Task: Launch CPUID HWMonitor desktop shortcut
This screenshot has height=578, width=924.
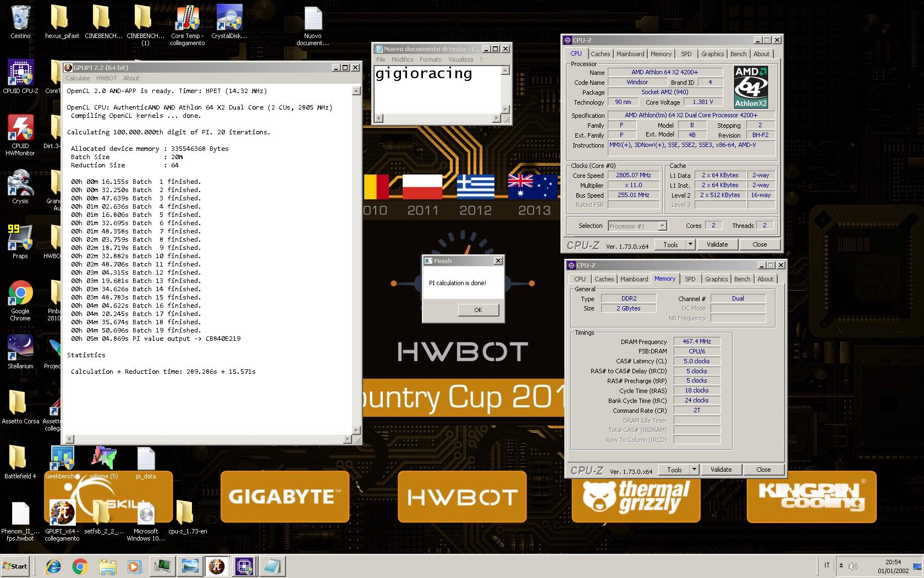Action: click(x=20, y=135)
